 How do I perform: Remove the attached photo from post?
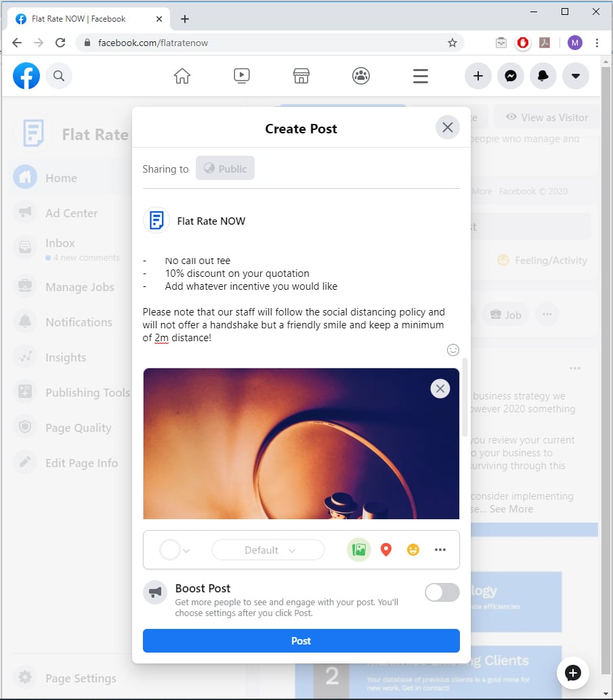(440, 389)
